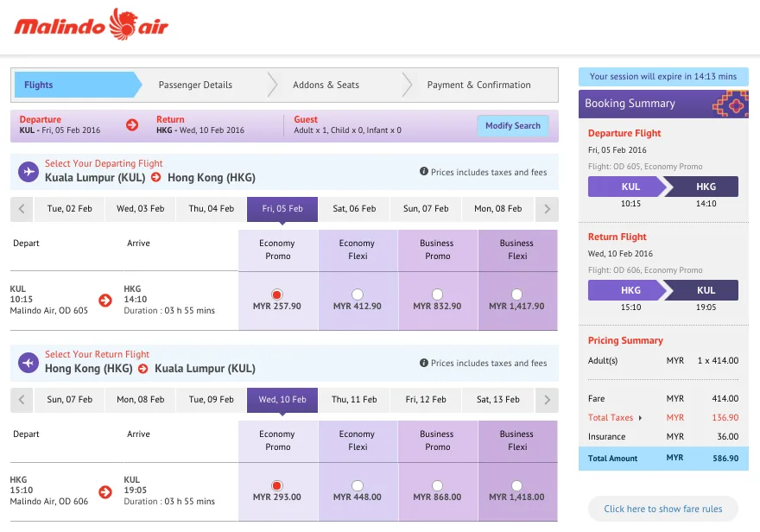Click here to show fare rules
This screenshot has width=760, height=532.
pyautogui.click(x=662, y=509)
